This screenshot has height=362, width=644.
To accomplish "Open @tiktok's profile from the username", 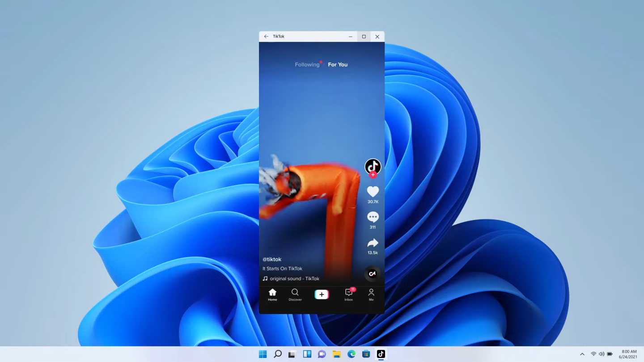I will coord(271,259).
